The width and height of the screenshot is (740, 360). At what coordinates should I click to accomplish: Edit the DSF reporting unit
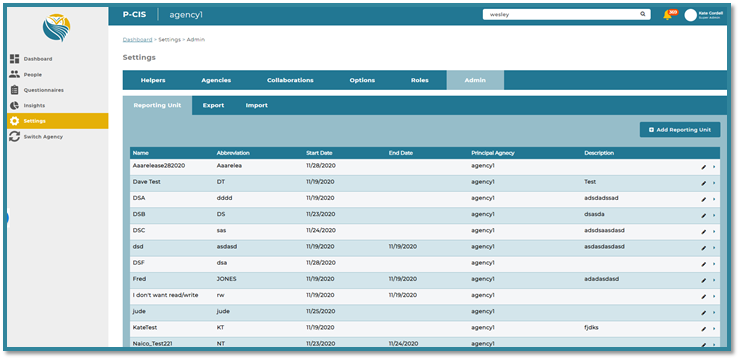point(704,264)
